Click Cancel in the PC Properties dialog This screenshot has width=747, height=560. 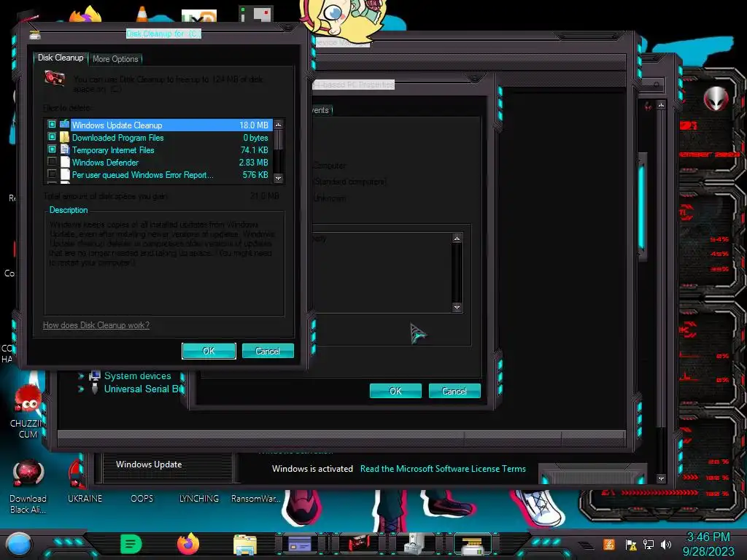pos(454,391)
